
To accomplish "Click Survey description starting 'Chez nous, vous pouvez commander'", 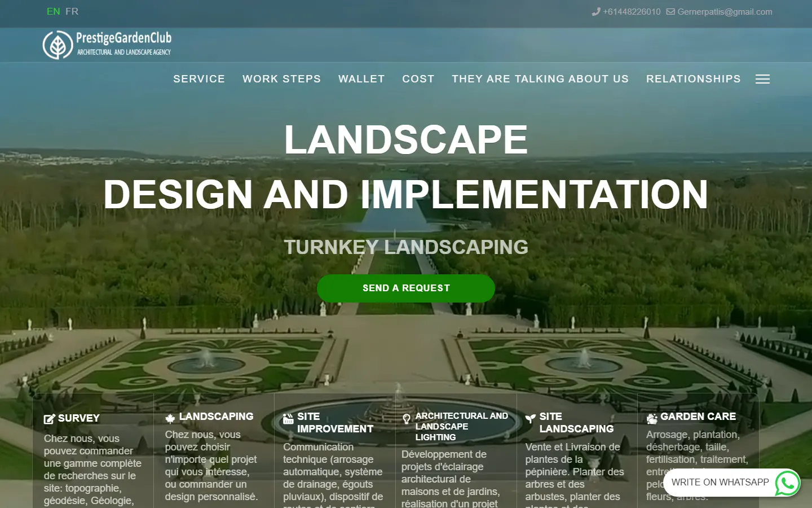I will pos(92,470).
